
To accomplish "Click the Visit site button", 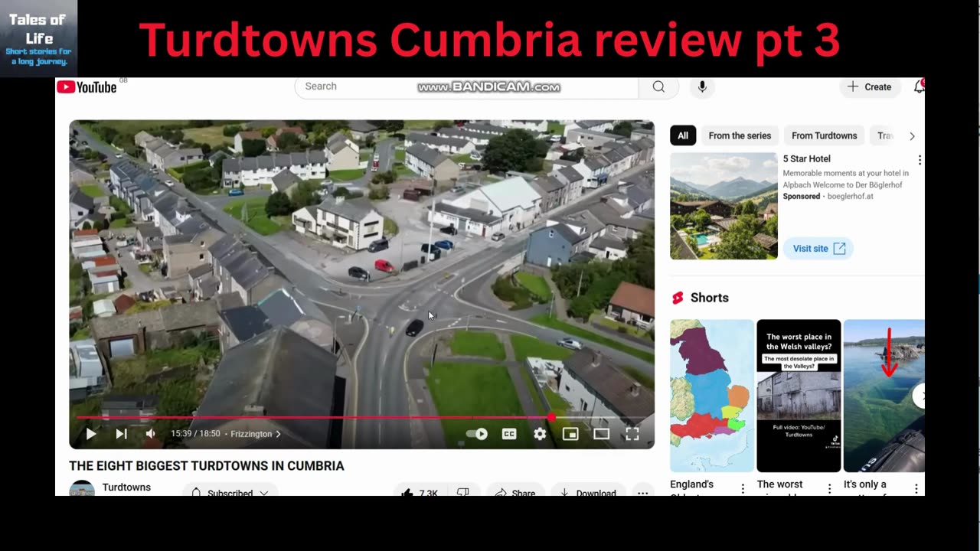I will 818,248.
